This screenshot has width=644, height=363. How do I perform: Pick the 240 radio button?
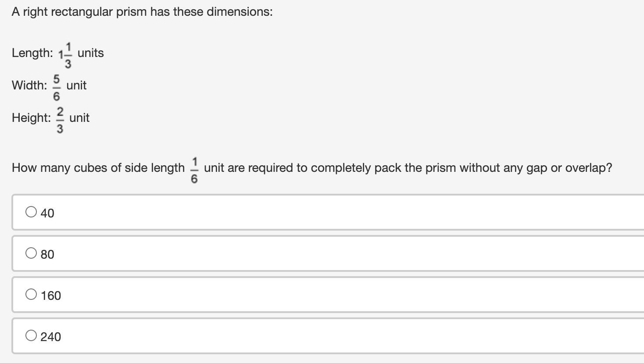pos(31,336)
